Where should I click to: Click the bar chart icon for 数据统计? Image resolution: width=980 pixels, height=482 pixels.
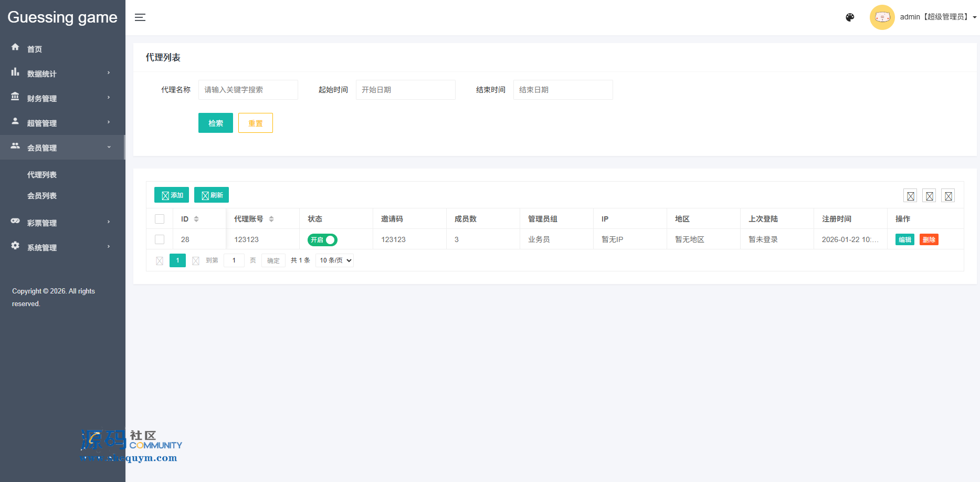tap(15, 72)
